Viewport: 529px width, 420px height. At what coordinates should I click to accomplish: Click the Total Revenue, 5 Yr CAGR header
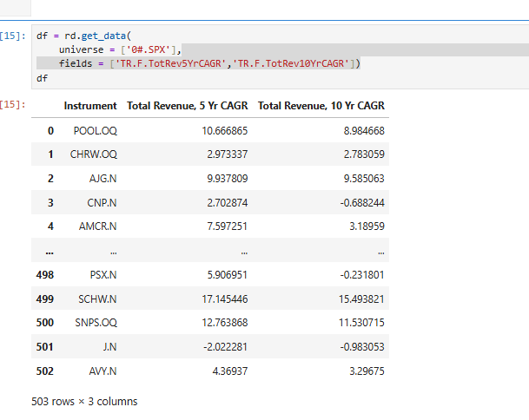coord(188,106)
